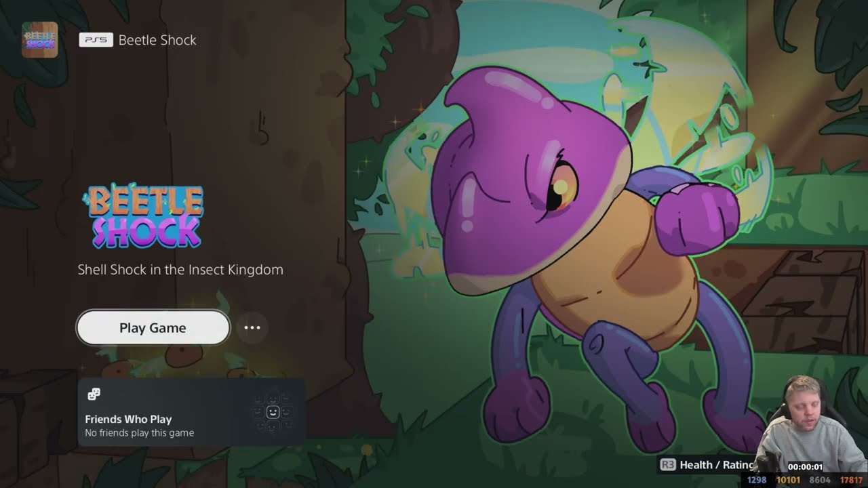Click "Shell Shock in the Insect Kingdom" tagline
Screen dimensions: 868x488
click(x=180, y=269)
